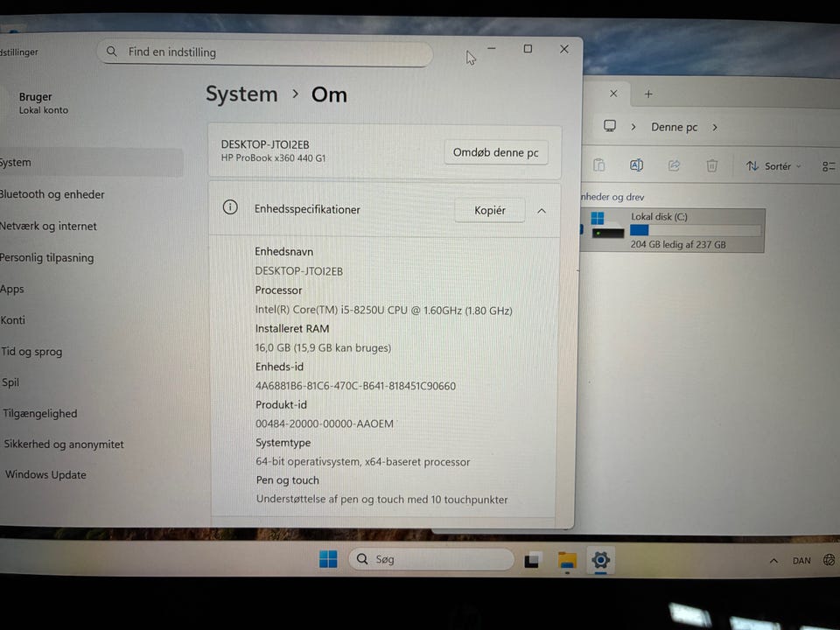The image size is (840, 630).
Task: Click the 'Omdøb denne pc' button
Action: click(495, 152)
